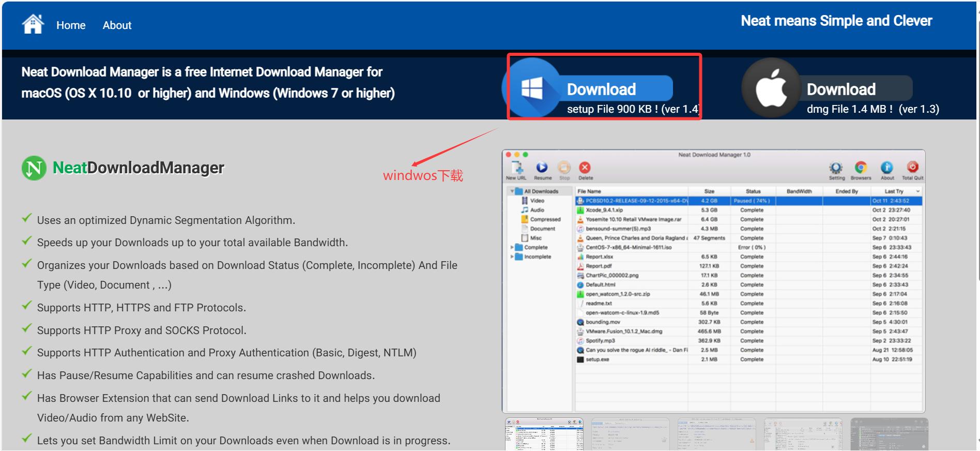Select the Xcode_9.4.1.xip file row
The height and width of the screenshot is (451, 980).
click(x=749, y=210)
